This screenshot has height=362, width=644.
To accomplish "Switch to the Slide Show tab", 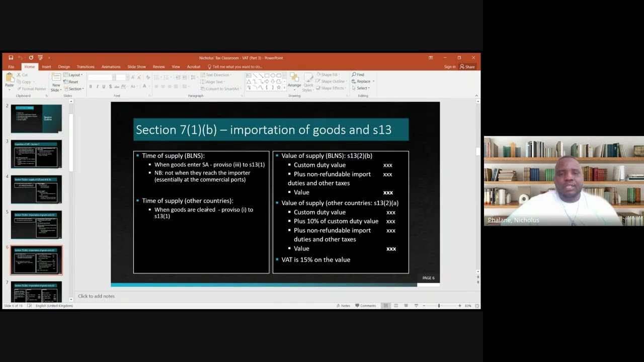I will [x=136, y=67].
